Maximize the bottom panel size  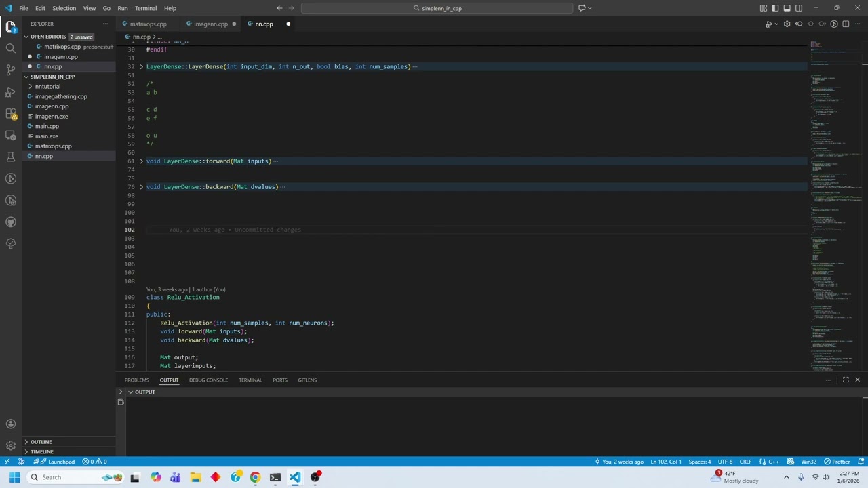click(x=846, y=380)
